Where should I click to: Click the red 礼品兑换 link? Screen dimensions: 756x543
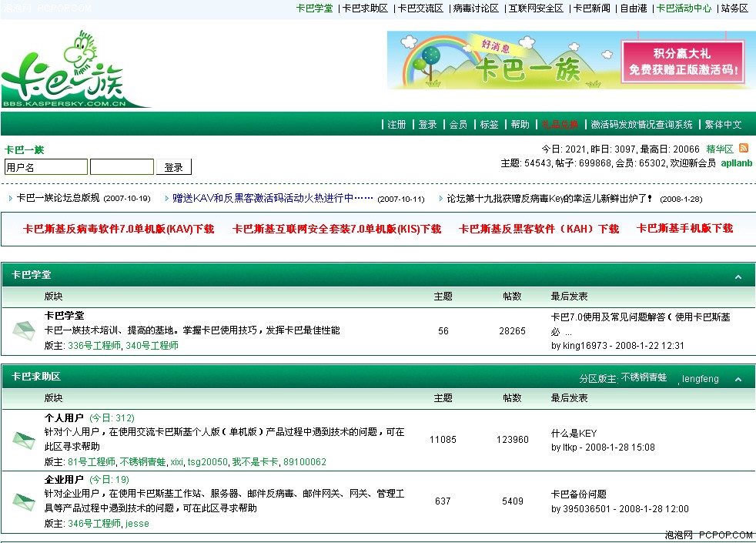(x=560, y=125)
